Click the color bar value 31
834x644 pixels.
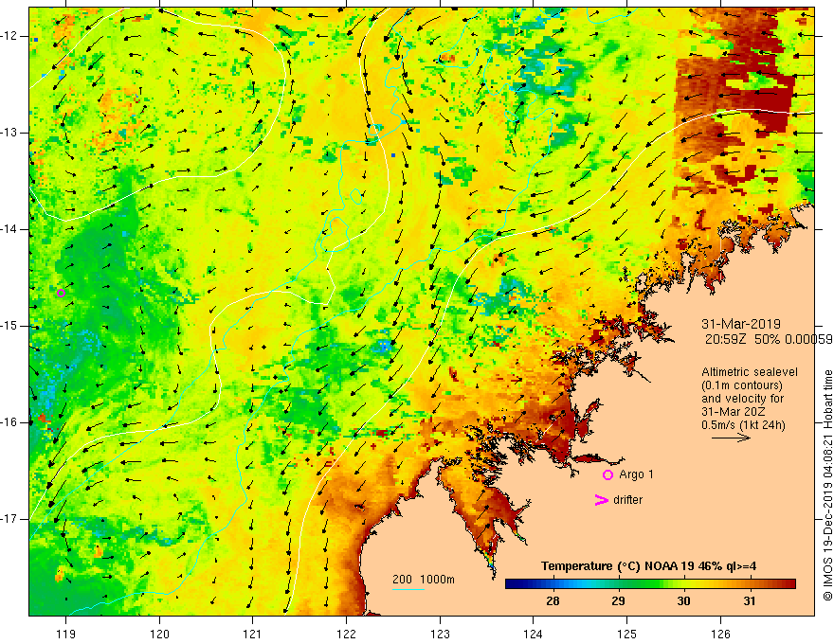point(750,601)
